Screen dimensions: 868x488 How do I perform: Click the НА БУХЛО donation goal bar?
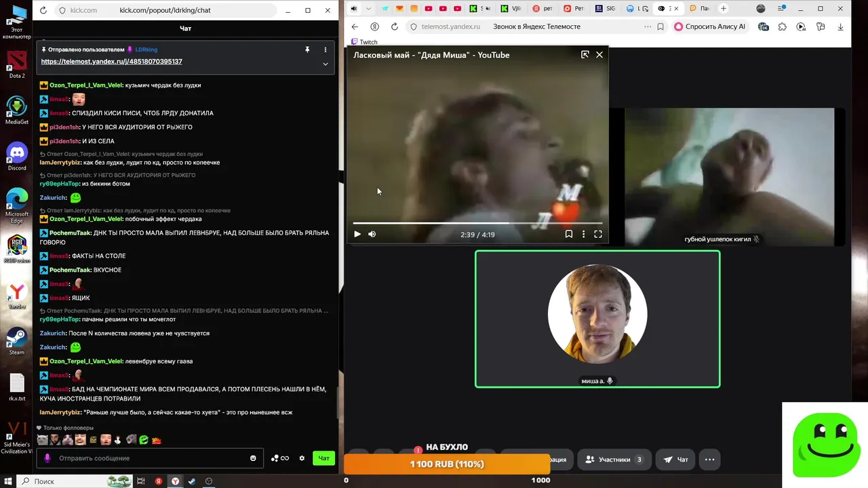(x=447, y=464)
